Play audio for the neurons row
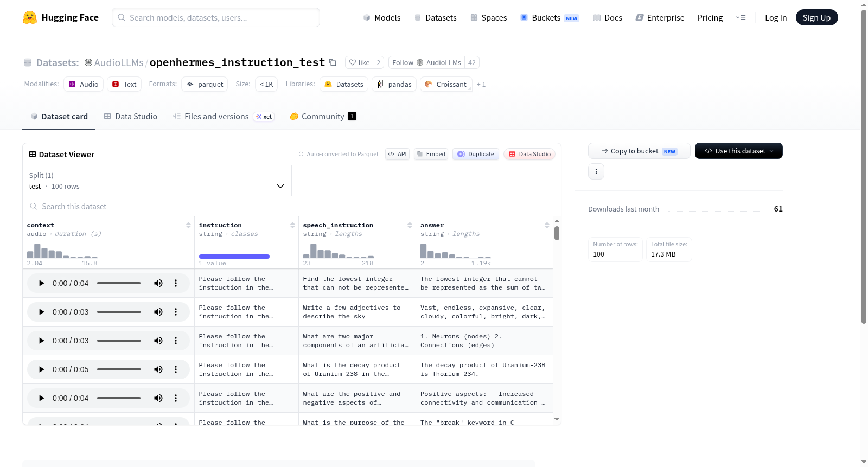Image resolution: width=868 pixels, height=467 pixels. [41, 341]
